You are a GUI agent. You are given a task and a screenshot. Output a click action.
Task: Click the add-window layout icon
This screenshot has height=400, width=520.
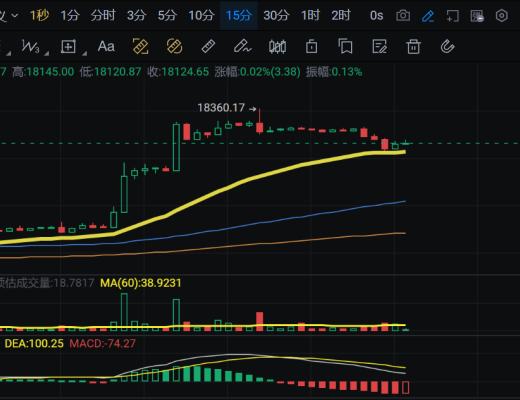click(x=452, y=16)
